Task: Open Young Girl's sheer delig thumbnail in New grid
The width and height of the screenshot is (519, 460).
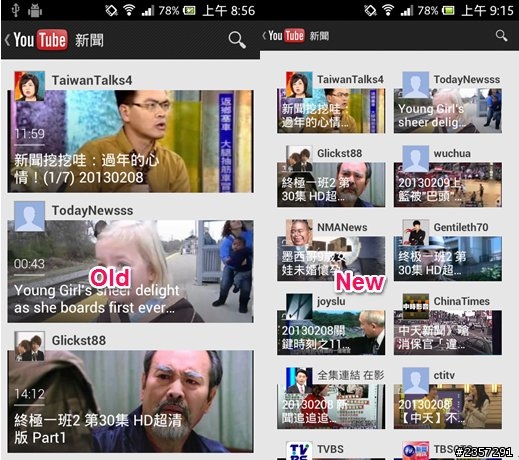Action: pyautogui.click(x=448, y=111)
